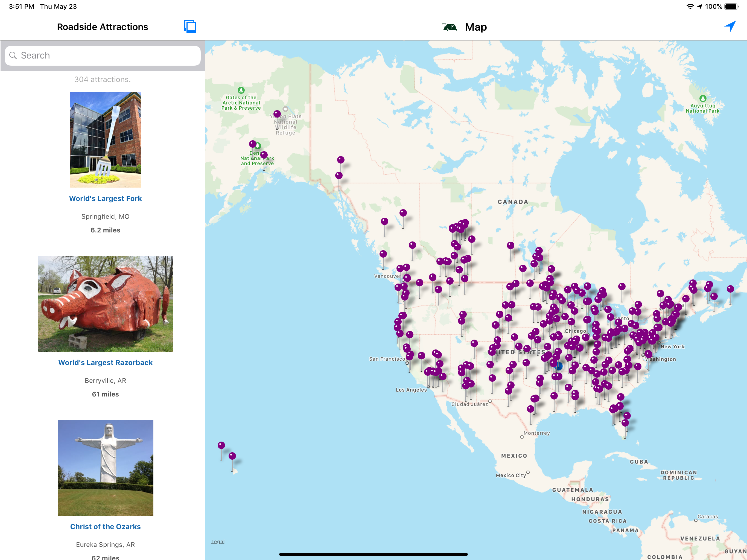Tap the home indicator bar at bottom
The image size is (747, 560).
point(373,554)
